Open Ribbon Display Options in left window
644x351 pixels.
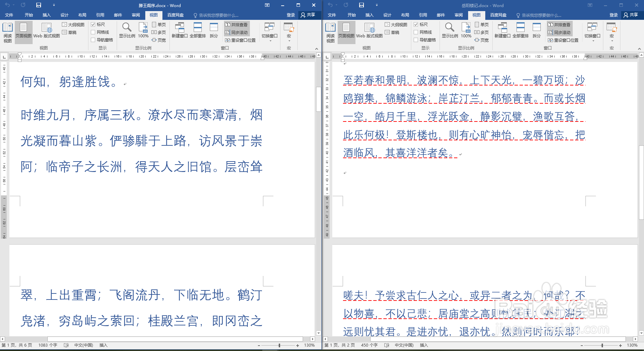coord(267,5)
